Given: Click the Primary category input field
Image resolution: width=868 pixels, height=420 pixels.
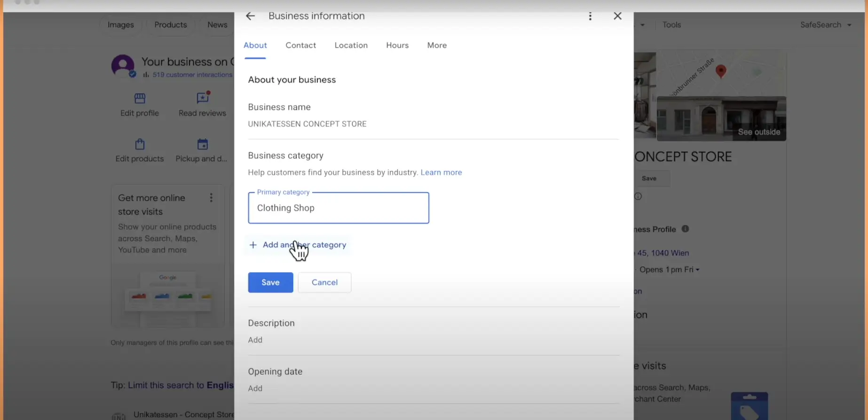Looking at the screenshot, I should [x=339, y=208].
